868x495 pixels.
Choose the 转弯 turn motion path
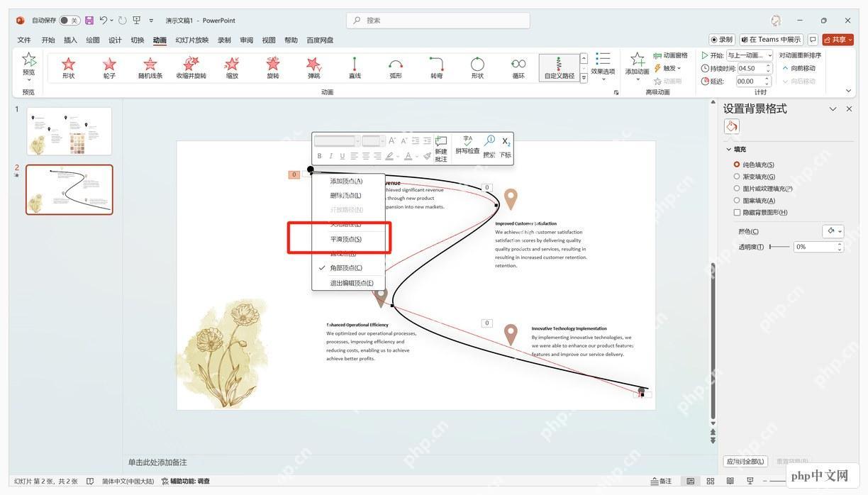437,68
